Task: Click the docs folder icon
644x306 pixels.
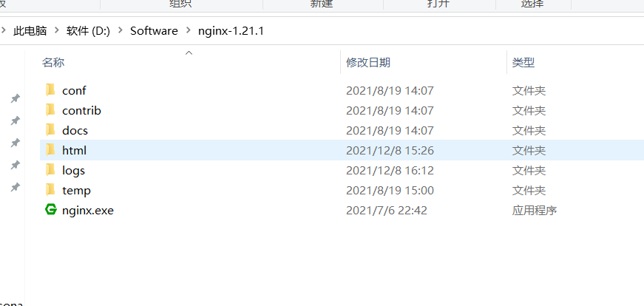Action: [x=50, y=130]
